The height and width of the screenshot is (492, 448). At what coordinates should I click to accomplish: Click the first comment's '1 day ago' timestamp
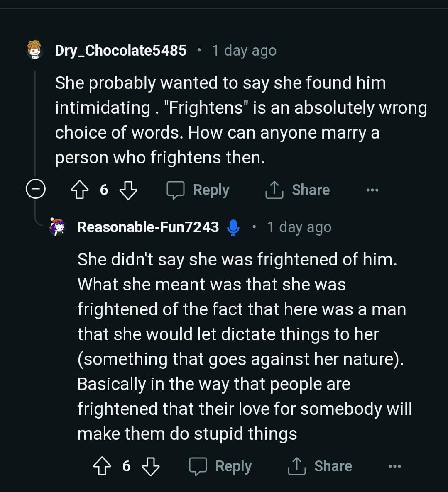244,51
